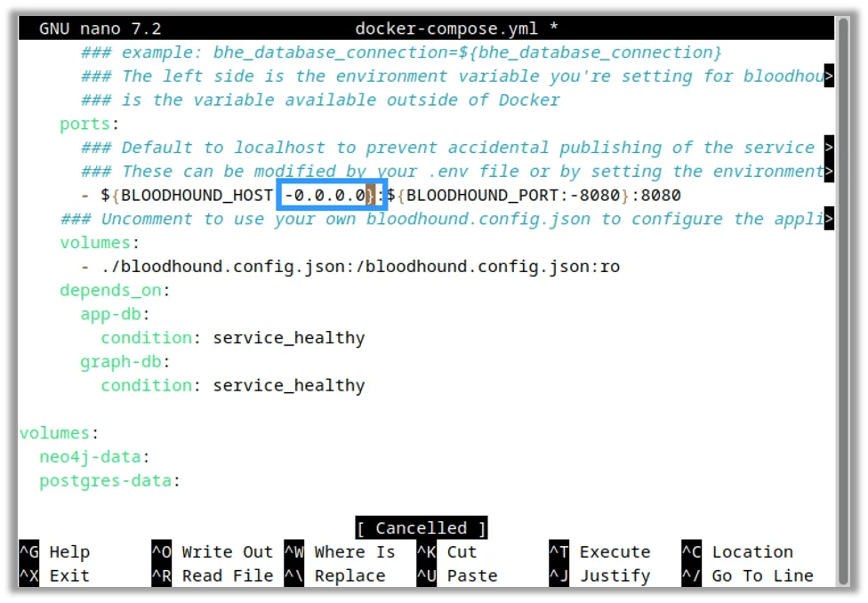Screen dimensions: 868x603
Task: Click the ^R Read File shortcut
Action: coord(213,575)
